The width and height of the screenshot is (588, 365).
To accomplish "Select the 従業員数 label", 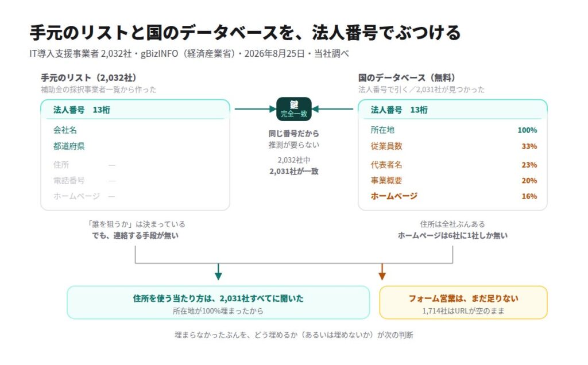I will pos(386,146).
